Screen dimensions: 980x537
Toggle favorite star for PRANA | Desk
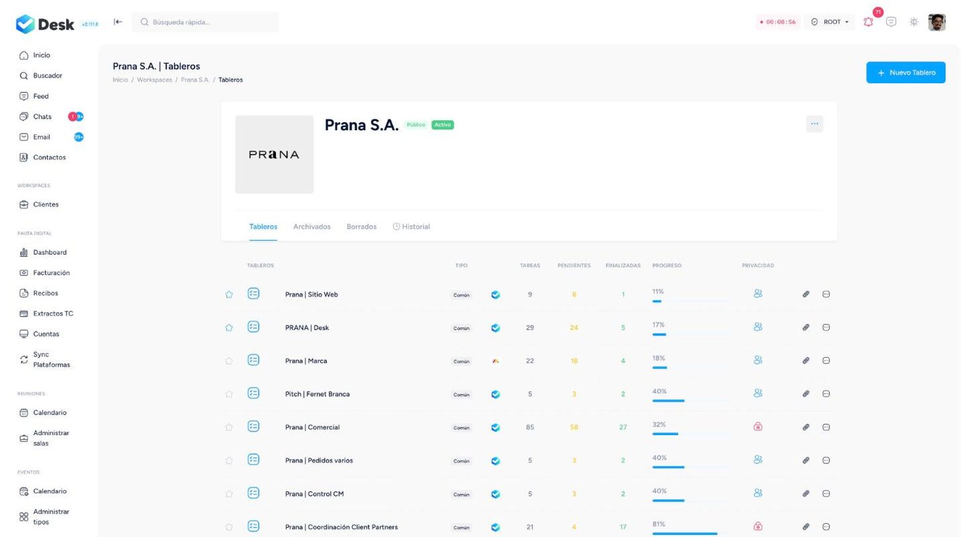[x=229, y=328]
